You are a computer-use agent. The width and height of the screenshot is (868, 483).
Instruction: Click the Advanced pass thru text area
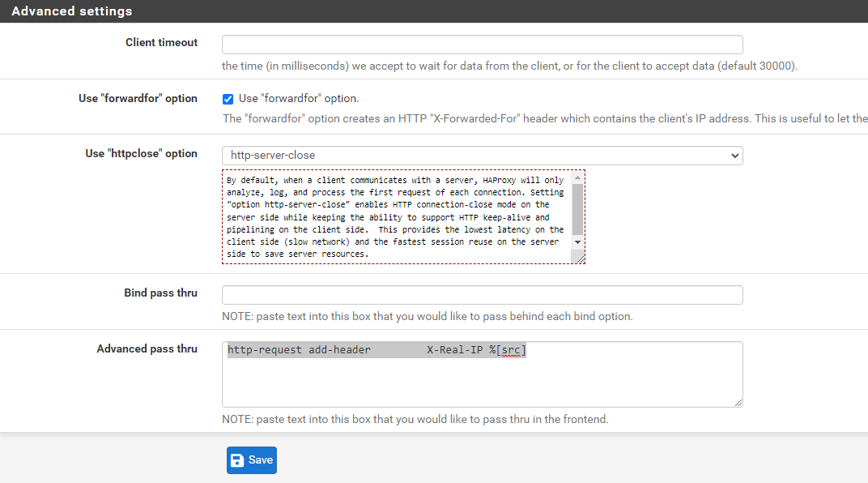pyautogui.click(x=482, y=374)
